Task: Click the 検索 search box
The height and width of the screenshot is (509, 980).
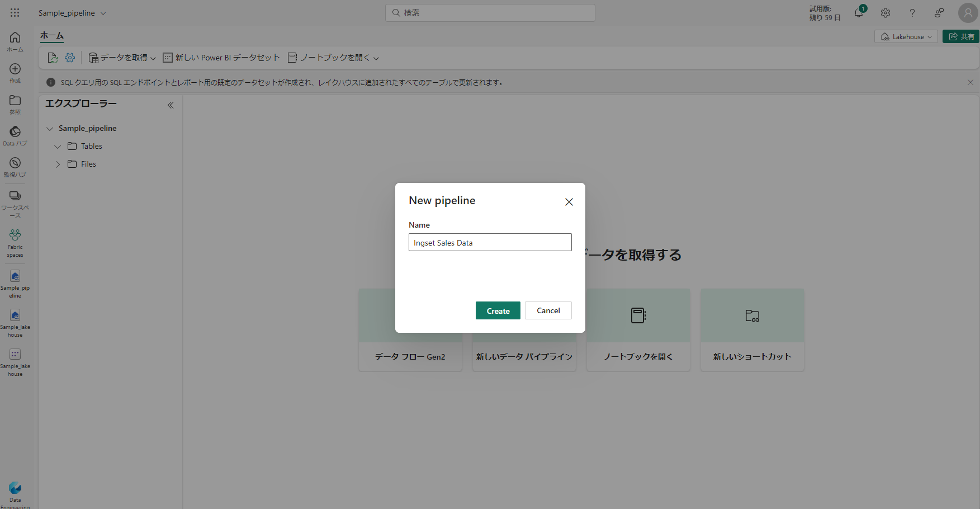Action: [490, 13]
